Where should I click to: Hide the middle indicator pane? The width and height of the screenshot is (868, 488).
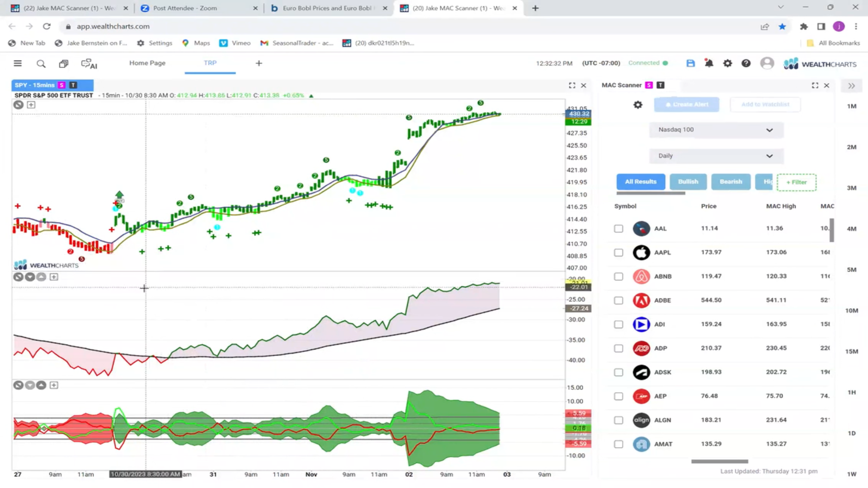18,277
